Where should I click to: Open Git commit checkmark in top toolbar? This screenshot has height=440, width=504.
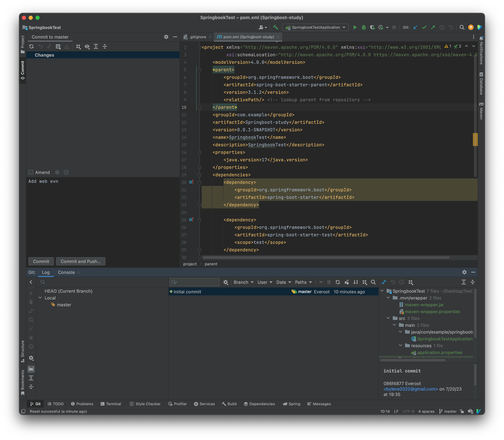click(424, 27)
